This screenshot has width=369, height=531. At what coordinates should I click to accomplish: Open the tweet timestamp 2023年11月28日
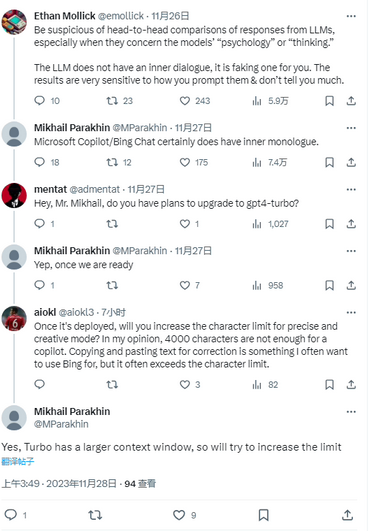coord(81,484)
